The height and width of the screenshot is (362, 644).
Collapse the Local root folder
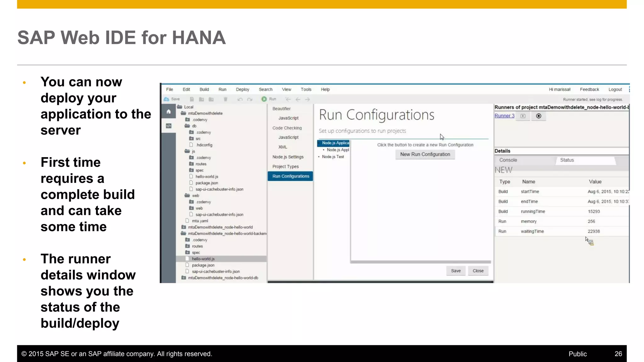180,107
